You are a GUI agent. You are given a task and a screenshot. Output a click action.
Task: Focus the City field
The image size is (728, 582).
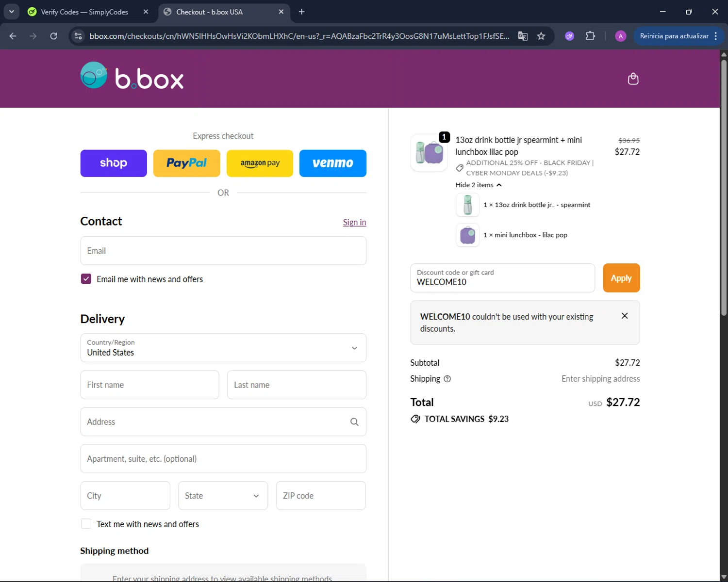pyautogui.click(x=125, y=496)
